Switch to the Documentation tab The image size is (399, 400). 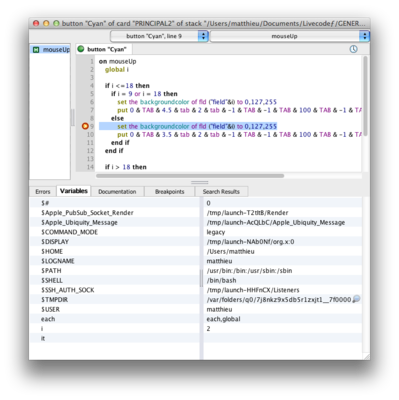point(117,192)
